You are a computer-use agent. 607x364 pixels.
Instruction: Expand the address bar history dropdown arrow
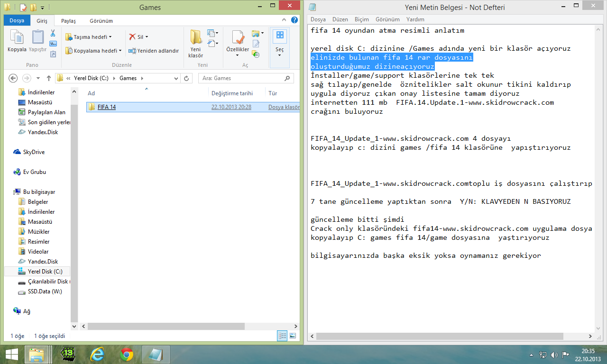click(x=175, y=78)
